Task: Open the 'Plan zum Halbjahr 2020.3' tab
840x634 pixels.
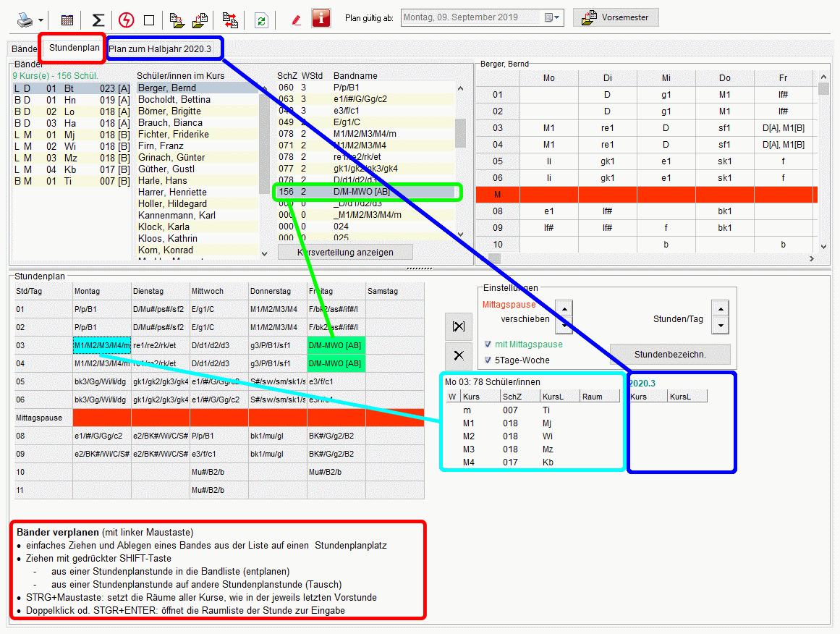Action: coord(160,48)
